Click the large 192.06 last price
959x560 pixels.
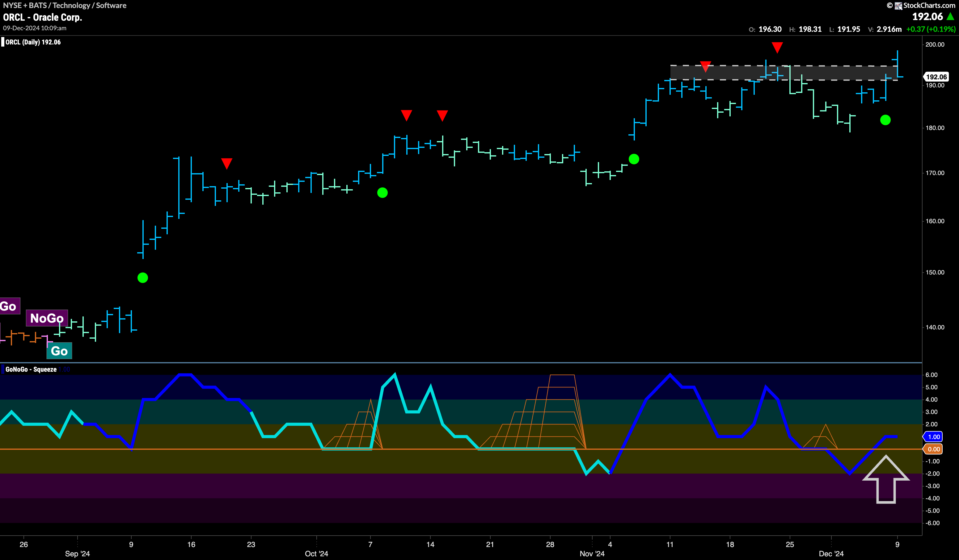click(x=927, y=17)
